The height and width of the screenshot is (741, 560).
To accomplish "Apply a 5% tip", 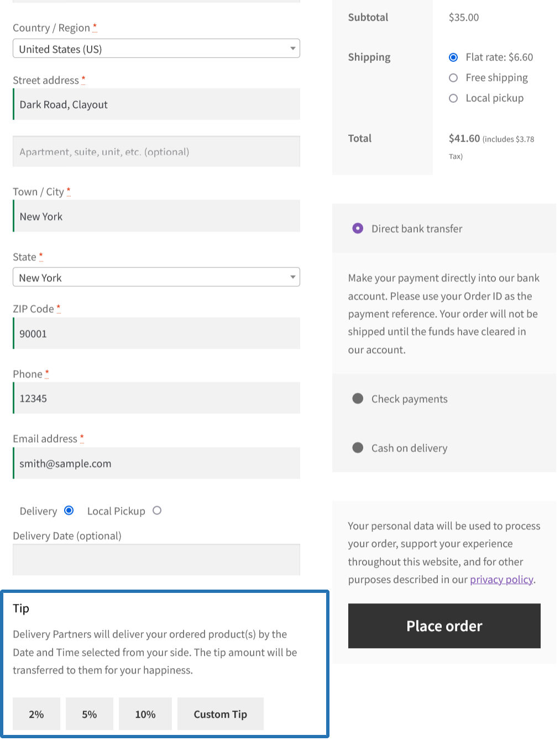I will (x=89, y=714).
